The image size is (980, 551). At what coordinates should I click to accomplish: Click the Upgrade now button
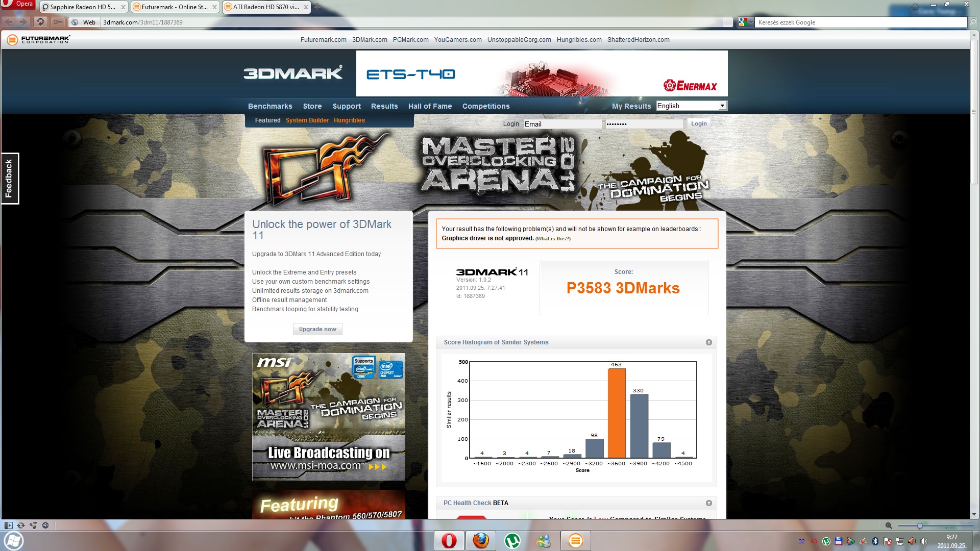[317, 329]
